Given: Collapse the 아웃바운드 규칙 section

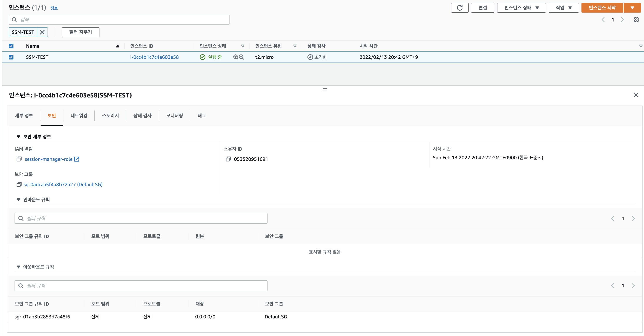Looking at the screenshot, I should click(x=18, y=267).
